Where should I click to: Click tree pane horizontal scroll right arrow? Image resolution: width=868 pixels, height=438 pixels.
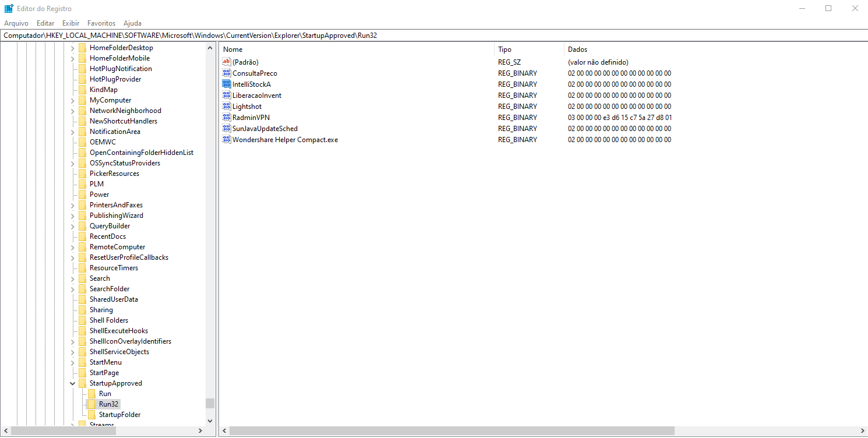point(200,431)
